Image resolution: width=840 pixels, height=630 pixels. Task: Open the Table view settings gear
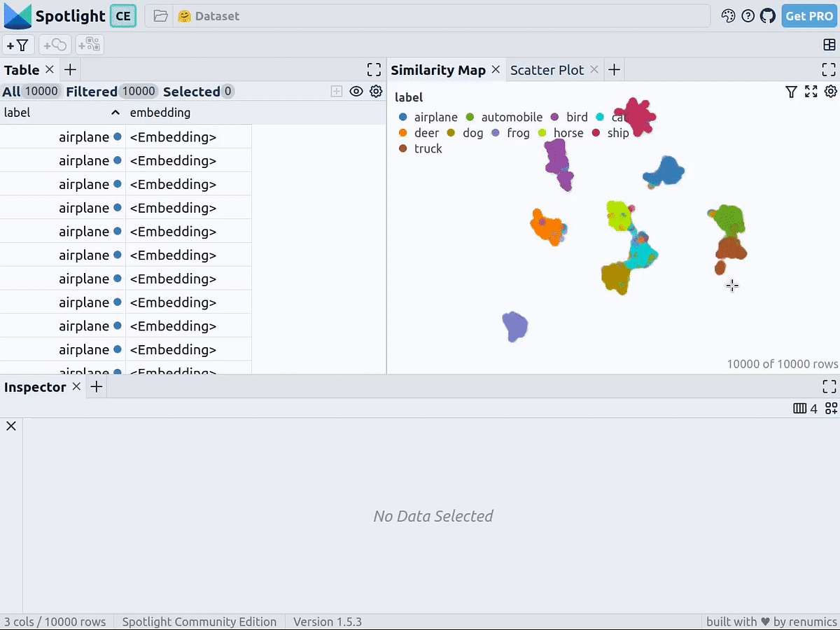[x=376, y=91]
